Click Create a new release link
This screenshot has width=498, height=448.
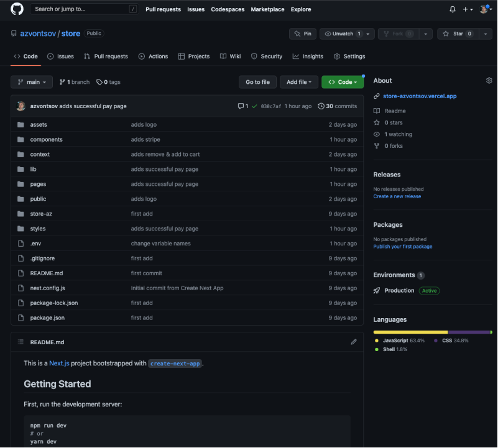tap(397, 196)
